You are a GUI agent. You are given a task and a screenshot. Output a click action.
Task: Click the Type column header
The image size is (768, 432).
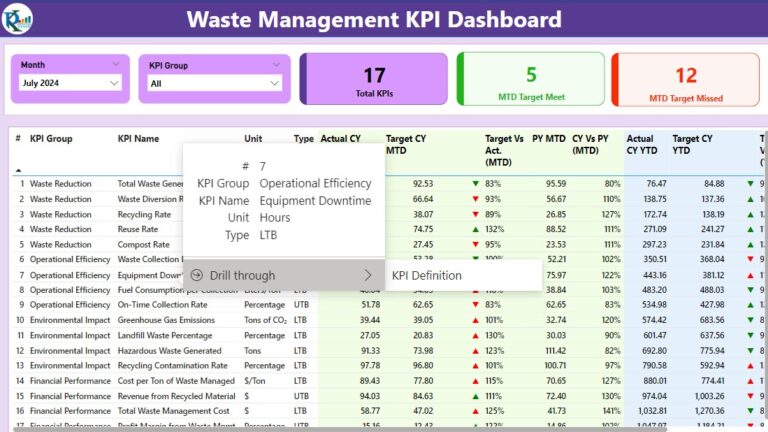pyautogui.click(x=304, y=139)
